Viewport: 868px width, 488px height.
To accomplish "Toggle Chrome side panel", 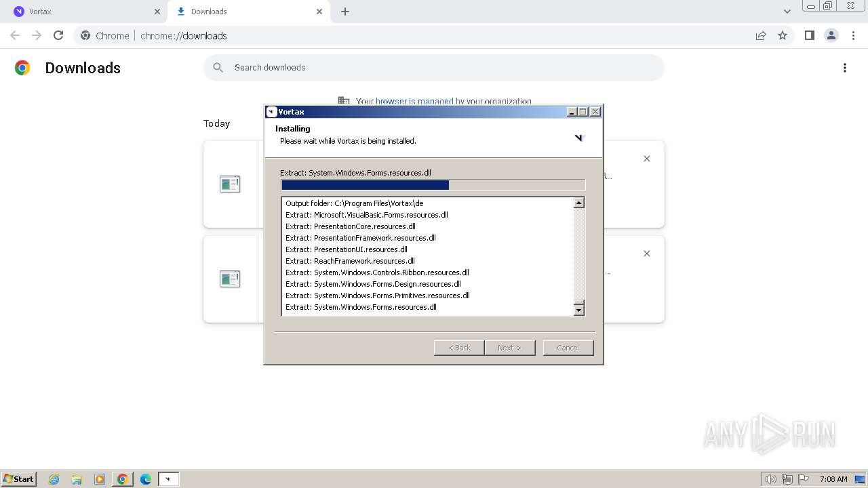I will (x=809, y=35).
